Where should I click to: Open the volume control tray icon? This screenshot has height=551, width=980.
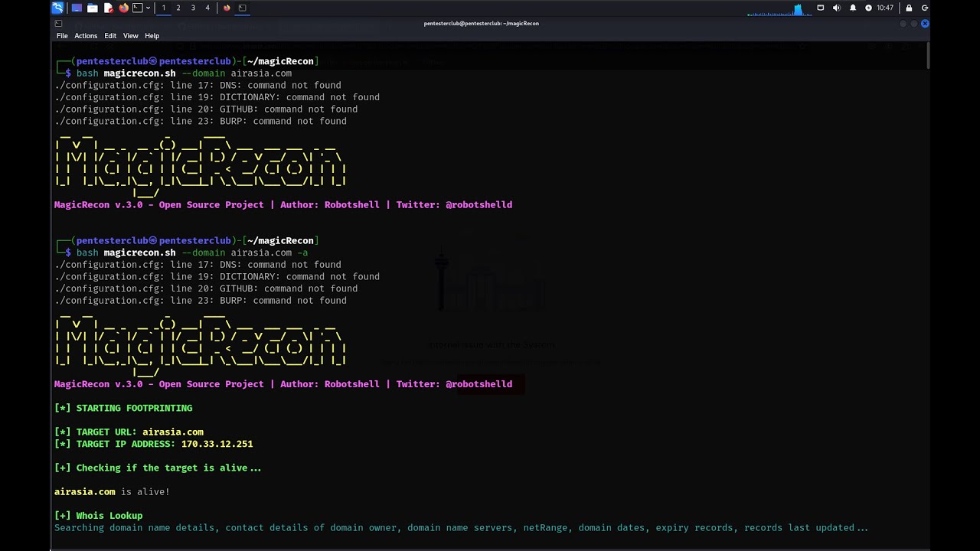pyautogui.click(x=836, y=8)
